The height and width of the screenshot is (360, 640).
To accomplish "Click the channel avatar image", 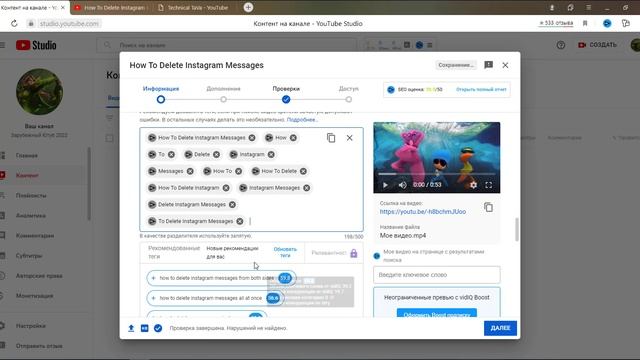I will click(39, 92).
